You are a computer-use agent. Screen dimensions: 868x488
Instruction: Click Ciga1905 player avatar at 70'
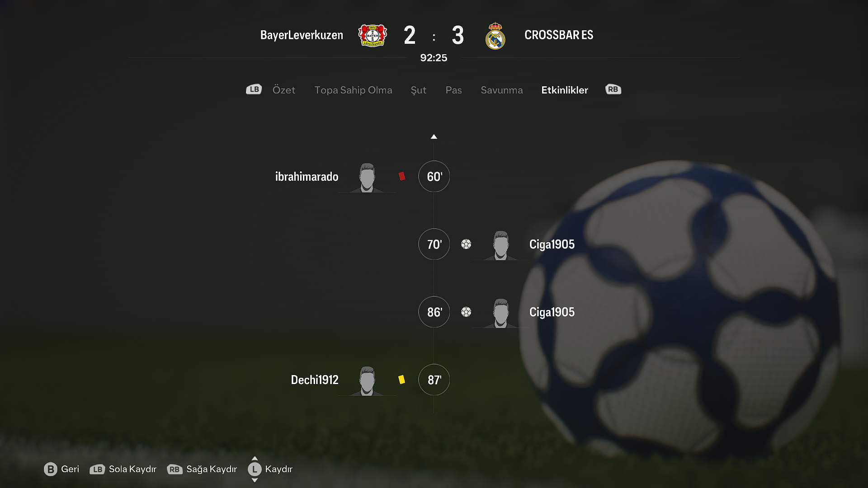500,245
